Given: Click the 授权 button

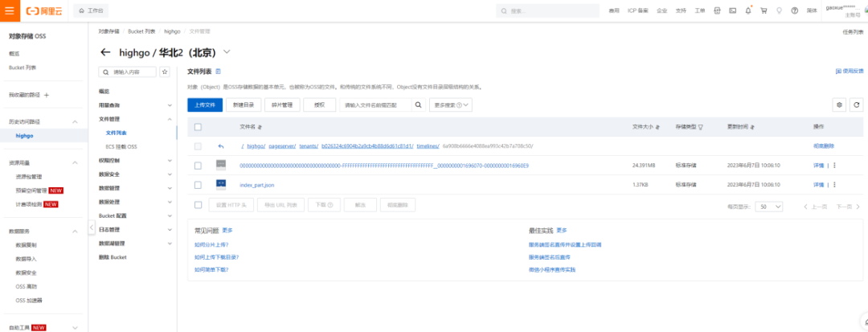Looking at the screenshot, I should pyautogui.click(x=319, y=105).
